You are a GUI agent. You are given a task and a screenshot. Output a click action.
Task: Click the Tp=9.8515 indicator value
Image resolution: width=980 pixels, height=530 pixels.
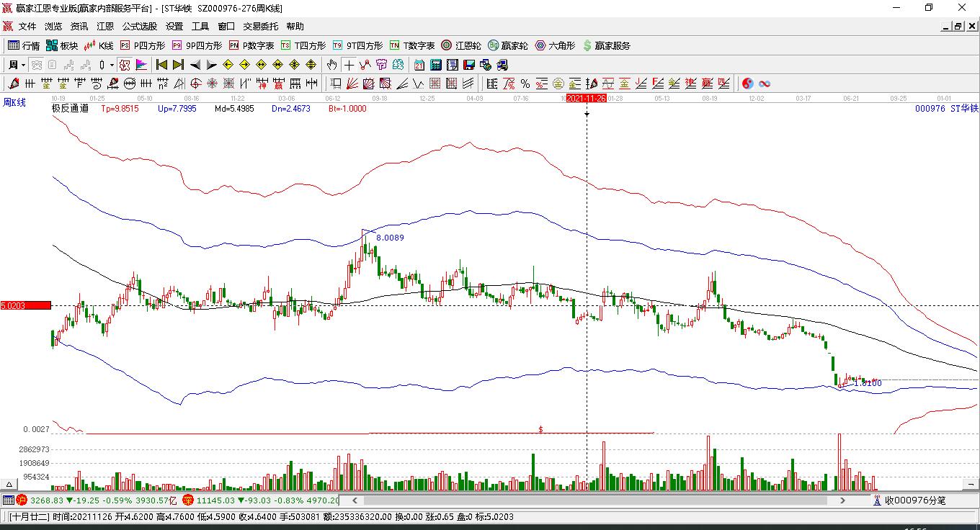(x=120, y=109)
